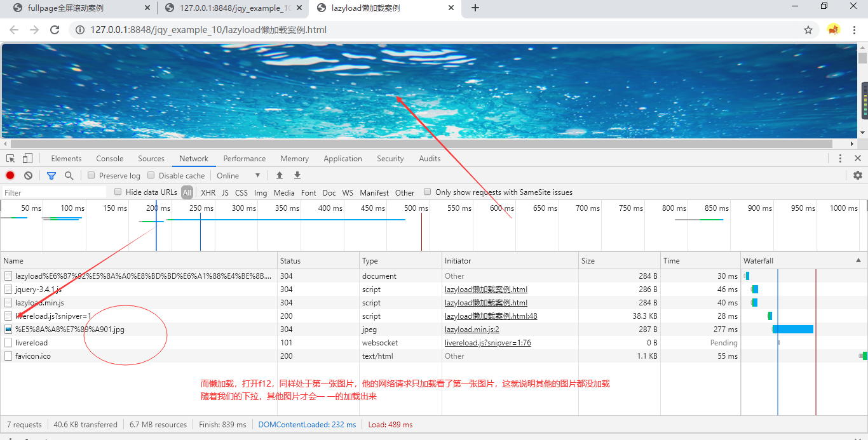
Task: Toggle the network filter funnel icon
Action: pyautogui.click(x=51, y=176)
